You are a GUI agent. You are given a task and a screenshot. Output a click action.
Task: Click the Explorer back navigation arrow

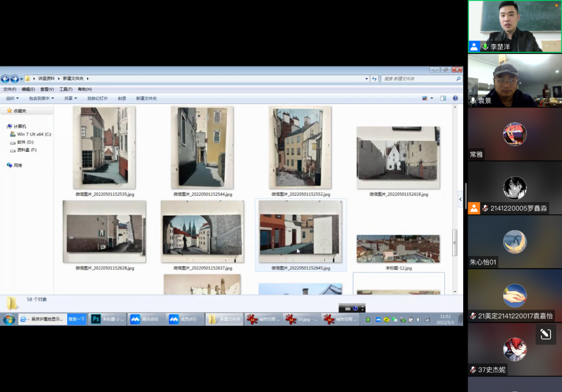point(5,79)
